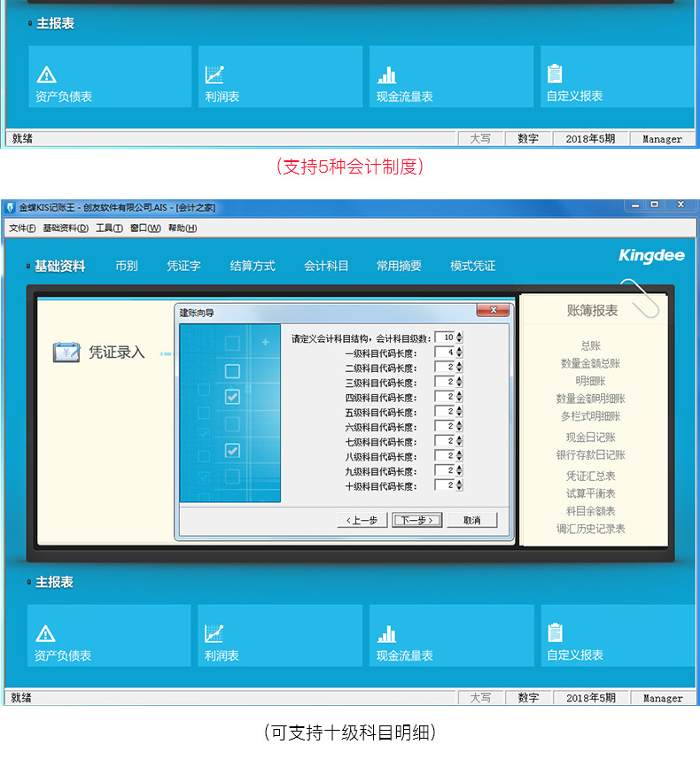Open the 现金日记账 link
This screenshot has width=700, height=775.
click(x=591, y=437)
